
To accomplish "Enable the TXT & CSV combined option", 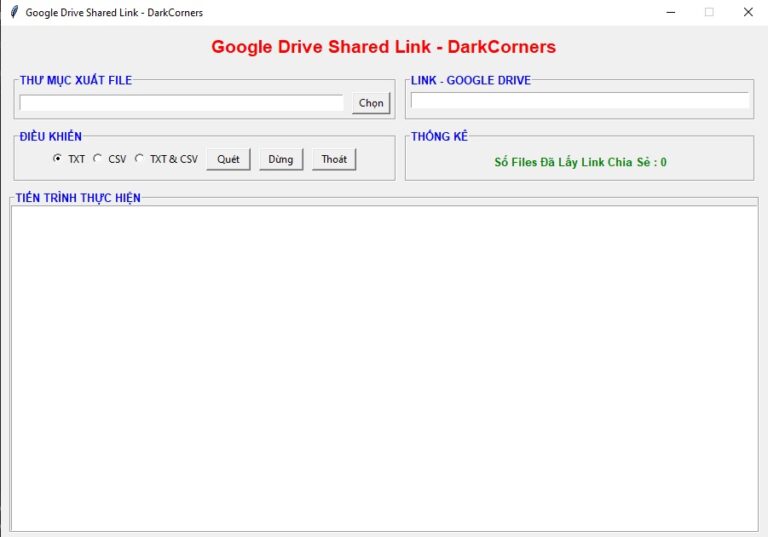I will coord(139,159).
